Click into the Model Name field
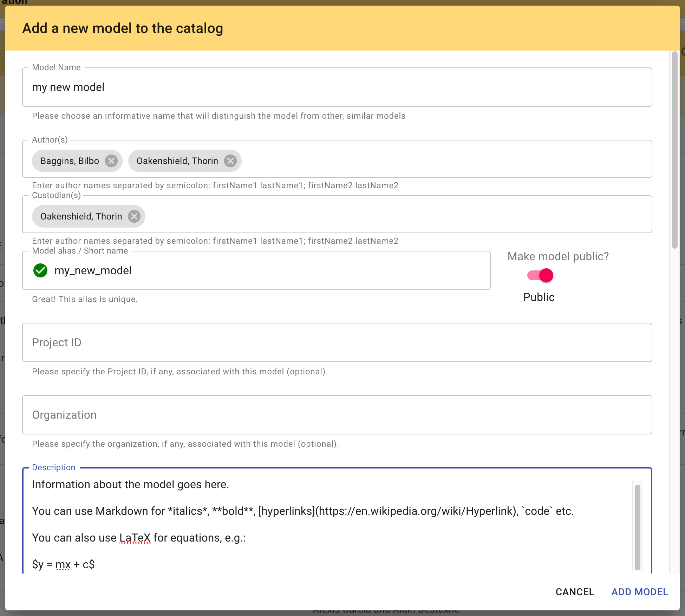The height and width of the screenshot is (616, 685). [337, 87]
